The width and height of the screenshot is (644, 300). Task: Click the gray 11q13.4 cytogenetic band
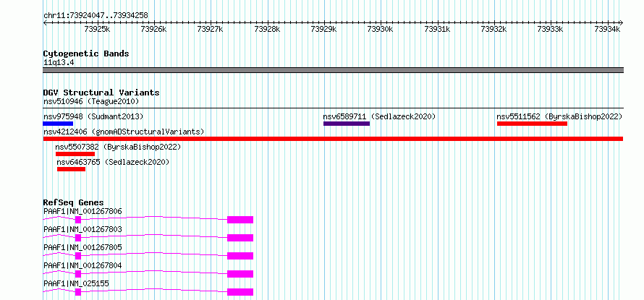point(333,70)
